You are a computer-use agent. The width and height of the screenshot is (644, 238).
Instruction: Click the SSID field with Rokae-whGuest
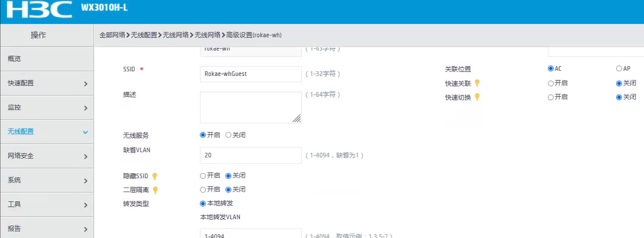(x=251, y=74)
